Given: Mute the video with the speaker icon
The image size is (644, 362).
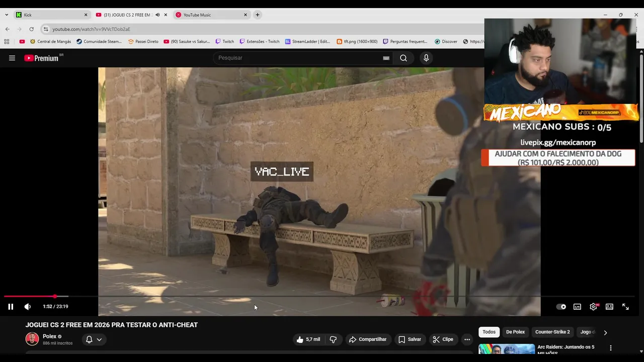Looking at the screenshot, I should click(x=28, y=307).
